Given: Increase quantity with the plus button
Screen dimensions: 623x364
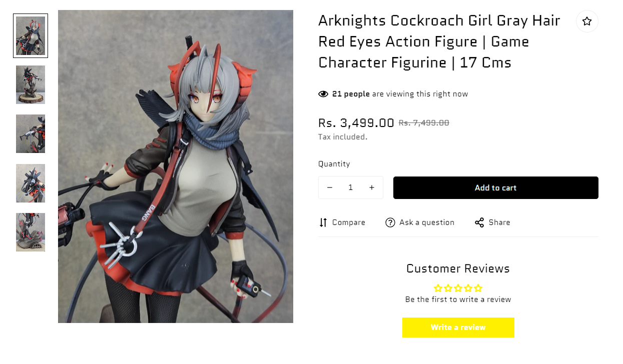Looking at the screenshot, I should tap(372, 187).
